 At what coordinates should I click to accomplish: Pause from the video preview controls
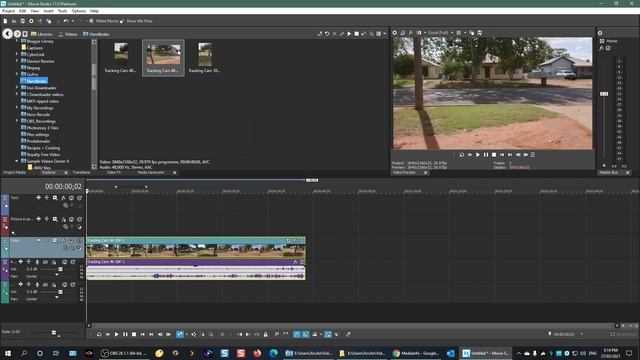tap(486, 155)
